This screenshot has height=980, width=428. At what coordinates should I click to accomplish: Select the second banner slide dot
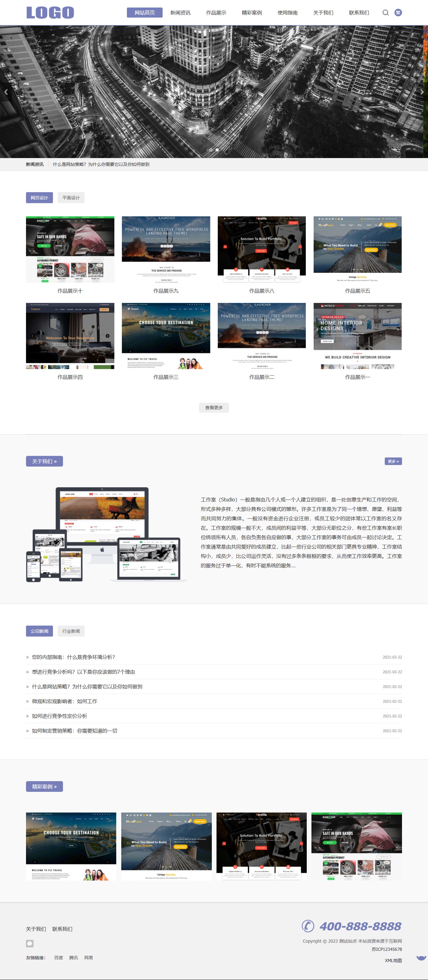(217, 150)
